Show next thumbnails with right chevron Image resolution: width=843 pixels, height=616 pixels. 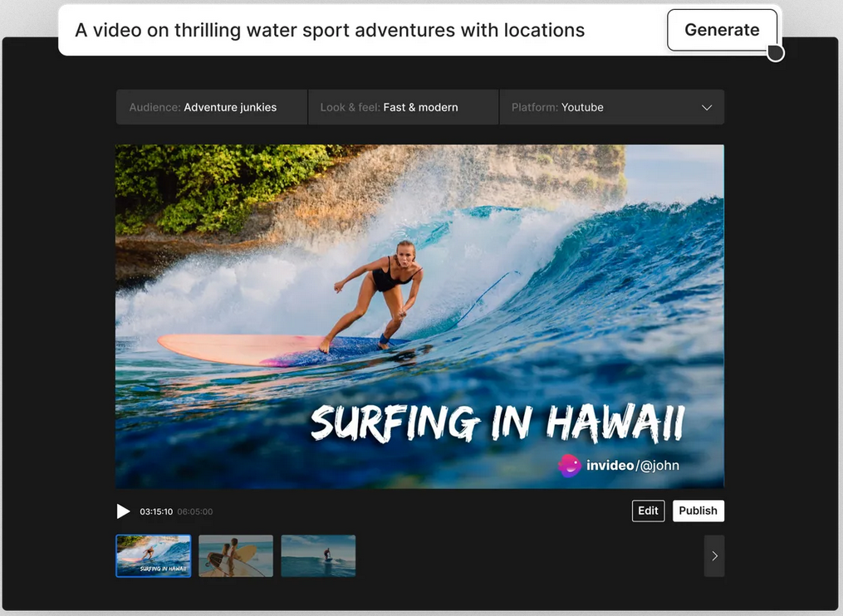click(x=714, y=555)
